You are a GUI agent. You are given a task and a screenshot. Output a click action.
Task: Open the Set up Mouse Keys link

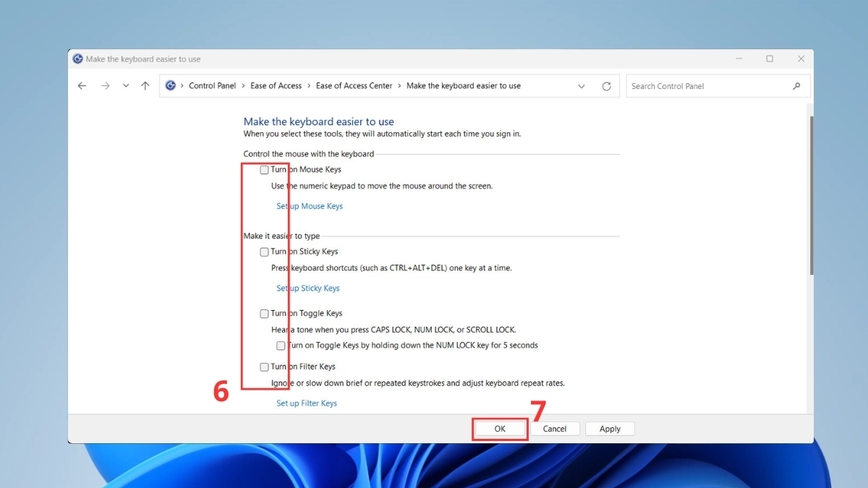[x=309, y=206]
